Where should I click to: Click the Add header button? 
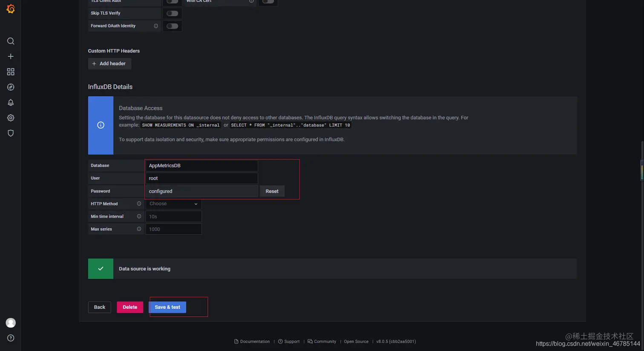coord(109,64)
